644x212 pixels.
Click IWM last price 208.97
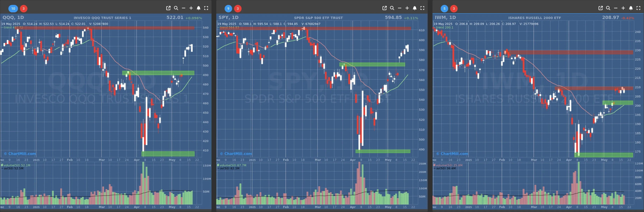(610, 17)
